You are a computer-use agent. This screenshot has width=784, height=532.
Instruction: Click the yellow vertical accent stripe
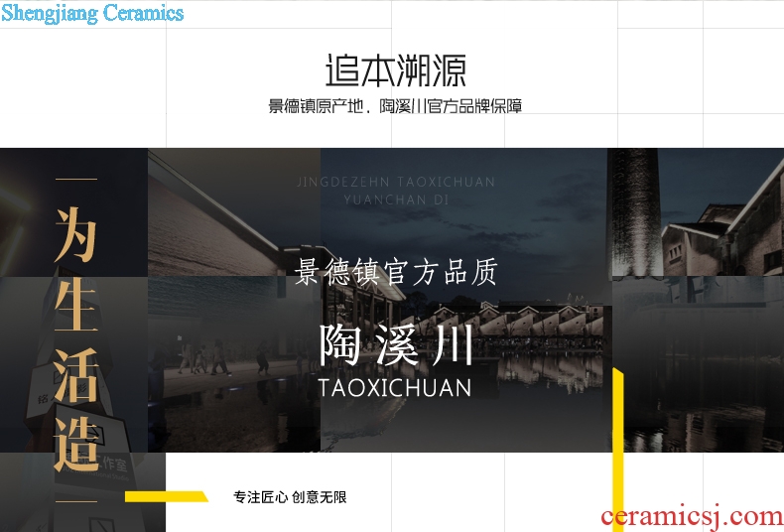tap(618, 450)
